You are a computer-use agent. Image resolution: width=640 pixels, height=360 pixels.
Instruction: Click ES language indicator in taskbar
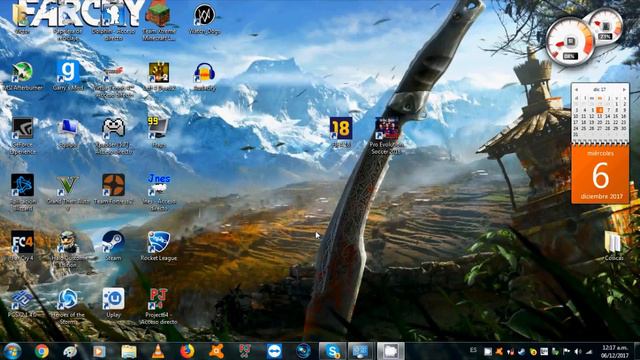pyautogui.click(x=473, y=350)
